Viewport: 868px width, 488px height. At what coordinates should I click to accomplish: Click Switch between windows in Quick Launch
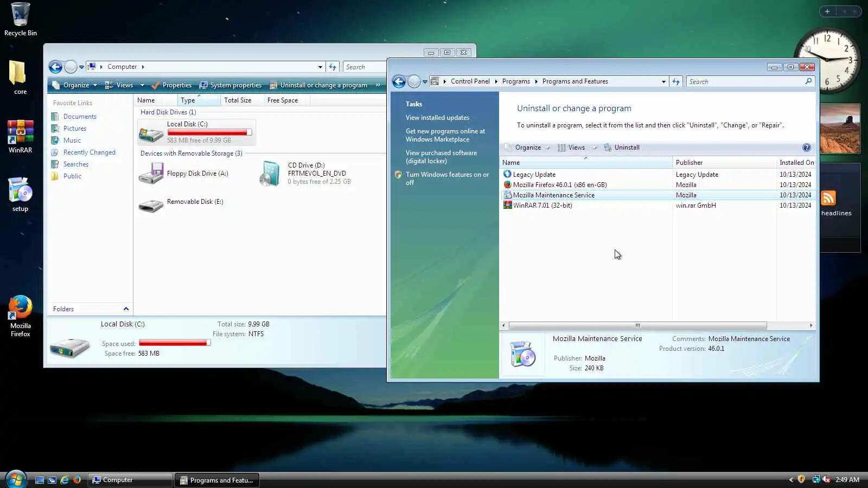click(x=52, y=480)
